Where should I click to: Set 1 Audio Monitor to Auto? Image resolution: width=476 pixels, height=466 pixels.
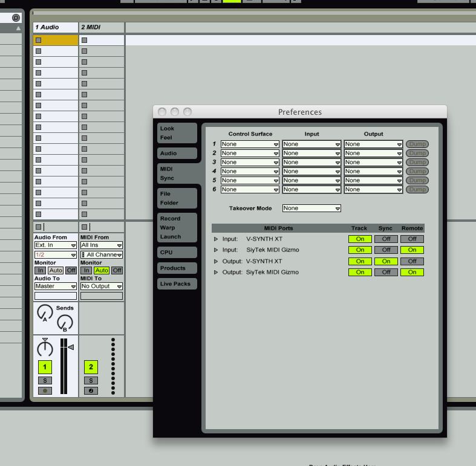(x=56, y=270)
